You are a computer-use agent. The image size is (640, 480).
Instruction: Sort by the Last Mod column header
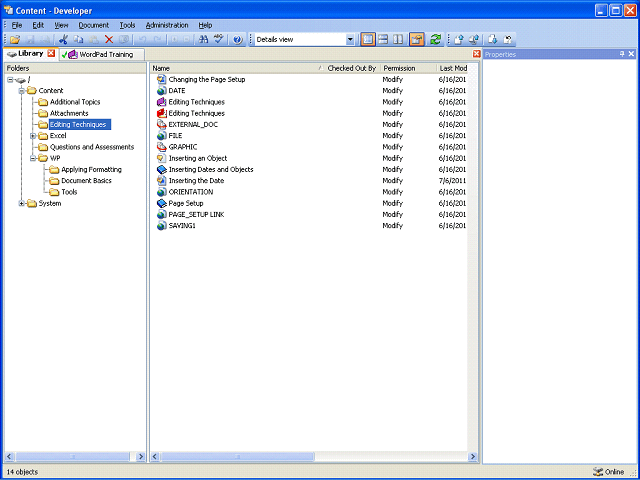click(x=452, y=68)
